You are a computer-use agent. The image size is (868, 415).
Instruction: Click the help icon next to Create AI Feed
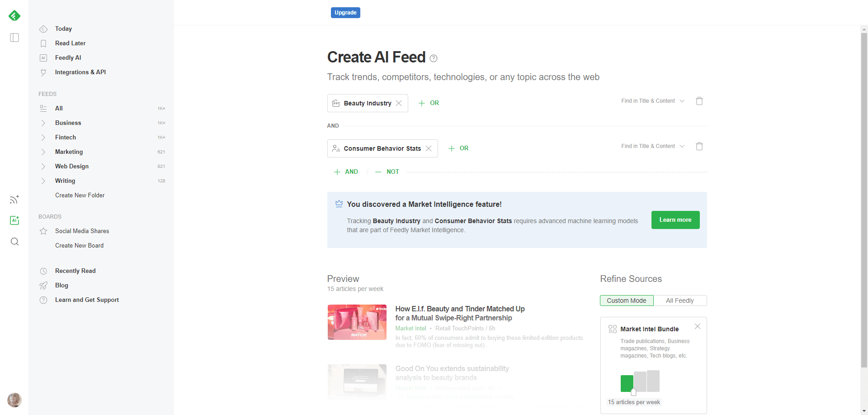(x=434, y=58)
